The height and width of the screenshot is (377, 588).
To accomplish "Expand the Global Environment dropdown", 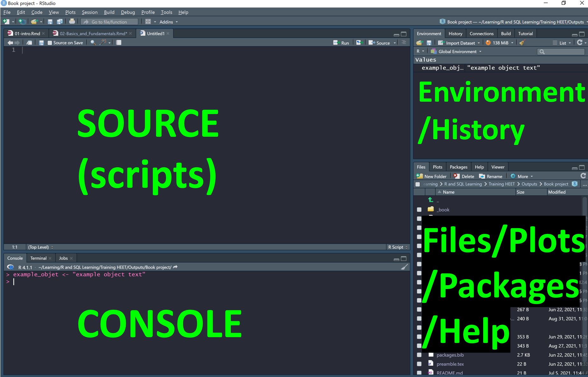I will pyautogui.click(x=456, y=51).
